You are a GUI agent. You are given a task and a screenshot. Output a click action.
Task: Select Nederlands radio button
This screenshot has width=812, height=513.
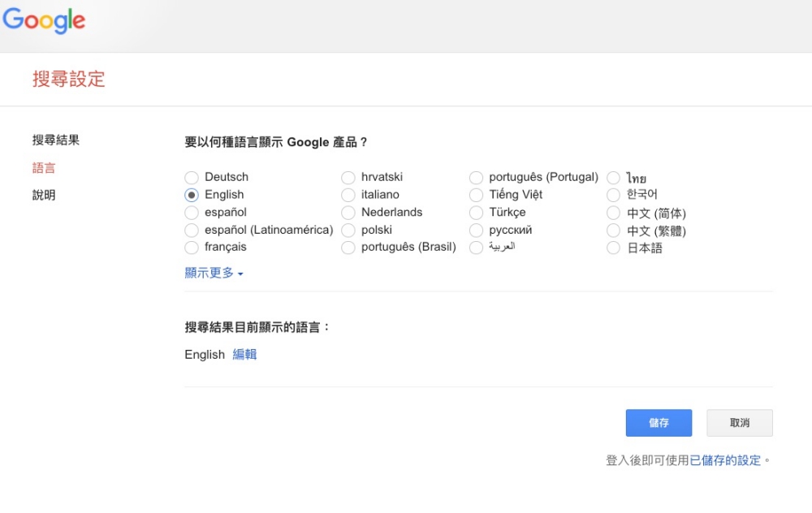348,213
